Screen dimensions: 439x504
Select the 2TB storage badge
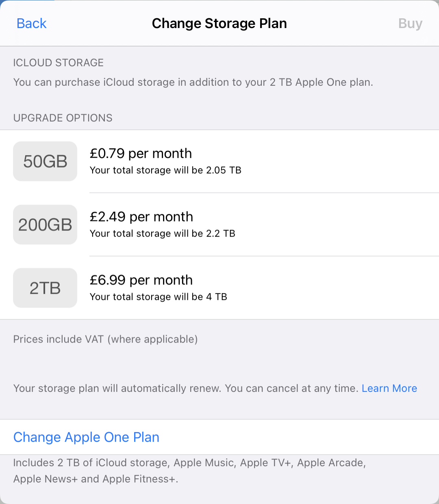[x=45, y=288]
